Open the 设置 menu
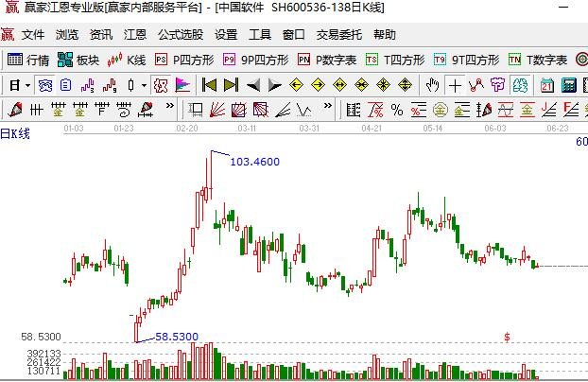Image resolution: width=588 pixels, height=382 pixels. point(226,35)
